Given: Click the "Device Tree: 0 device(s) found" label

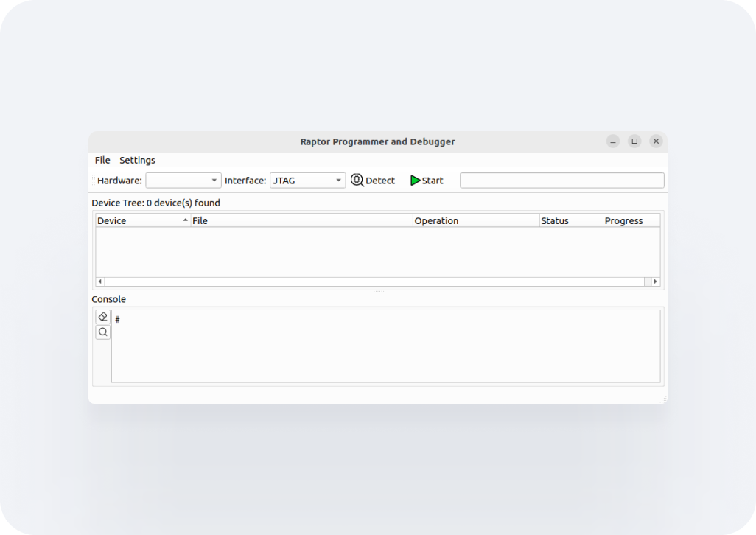Looking at the screenshot, I should tap(155, 203).
